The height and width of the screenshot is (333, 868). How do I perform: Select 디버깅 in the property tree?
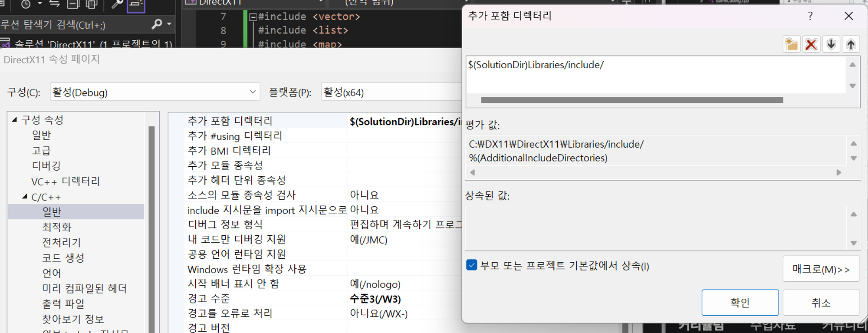tap(46, 165)
